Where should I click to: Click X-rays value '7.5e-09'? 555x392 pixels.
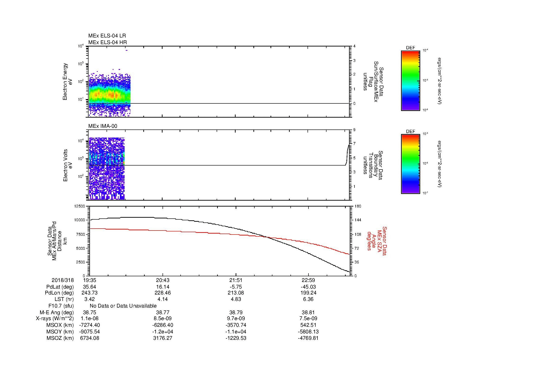tap(308, 318)
